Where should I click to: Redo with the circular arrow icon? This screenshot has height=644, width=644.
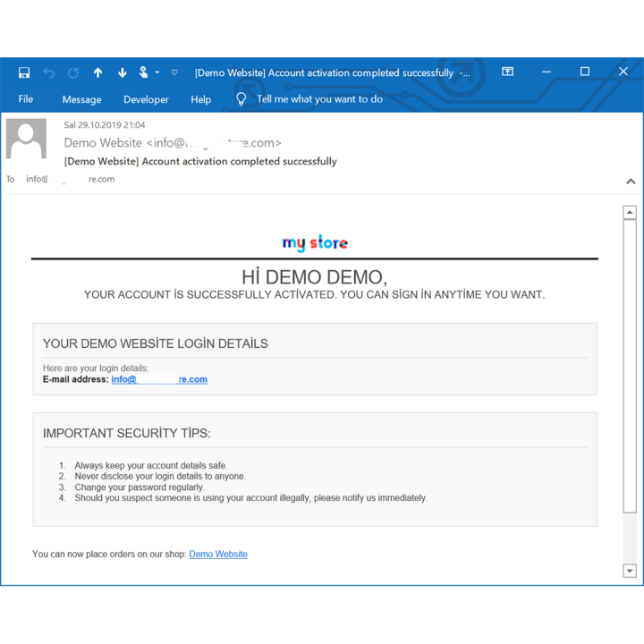(x=73, y=73)
